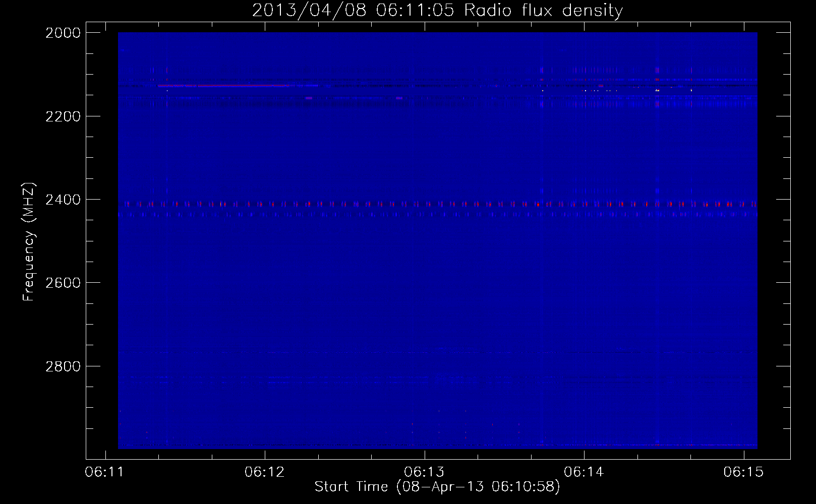This screenshot has height=504, width=816.
Task: Click the 06:14 time axis label
Action: click(x=584, y=472)
